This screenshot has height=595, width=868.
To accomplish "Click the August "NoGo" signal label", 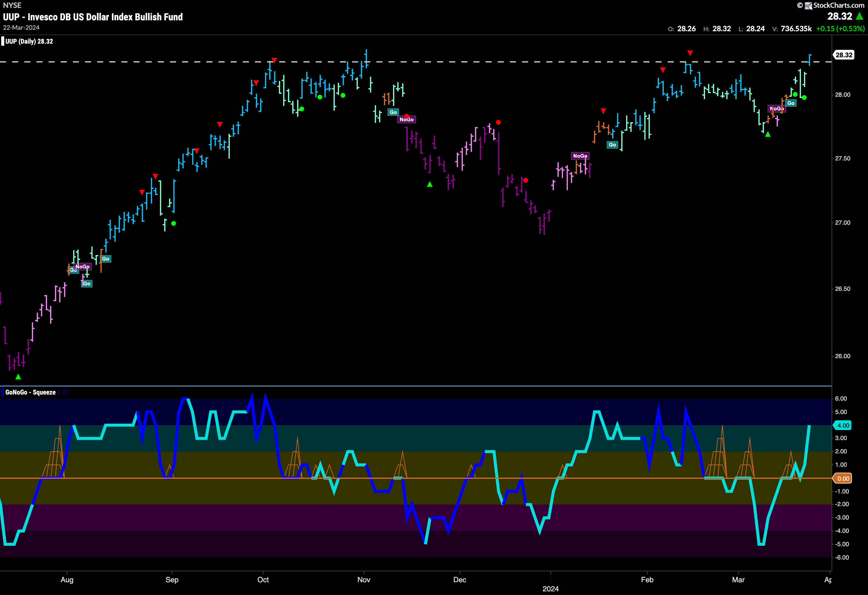I will point(83,267).
